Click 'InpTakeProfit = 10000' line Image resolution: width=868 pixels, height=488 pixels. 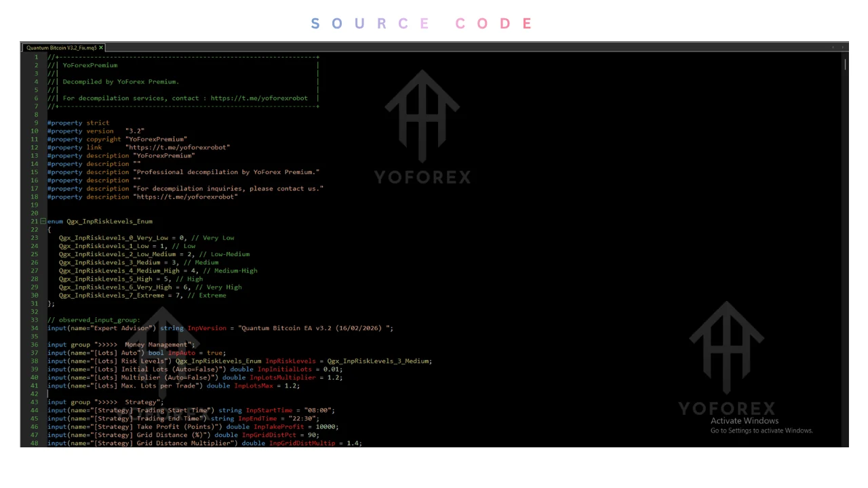click(x=193, y=427)
